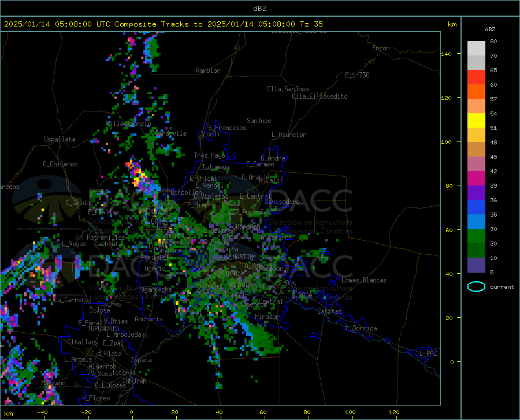520x420 pixels.
Task: Click the TUPUNGATO place label
Action: click(103, 329)
